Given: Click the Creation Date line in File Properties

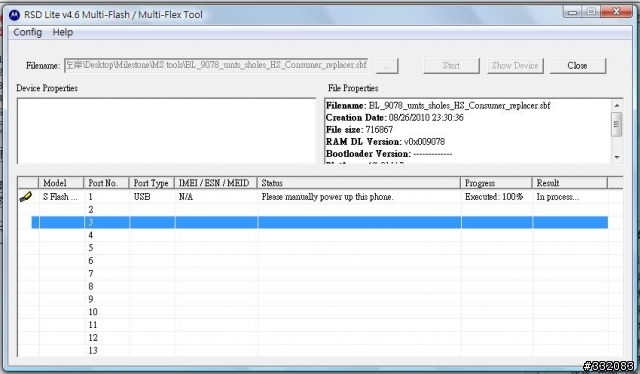Looking at the screenshot, I should point(395,118).
